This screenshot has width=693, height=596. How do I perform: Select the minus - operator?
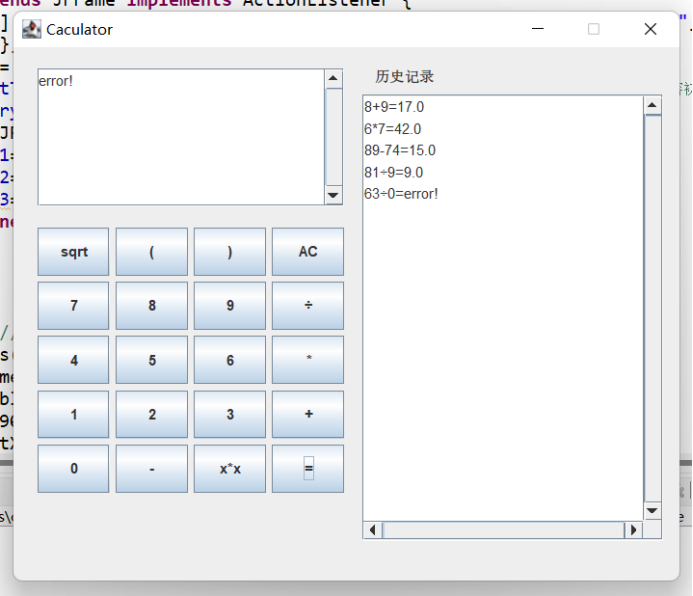[152, 469]
